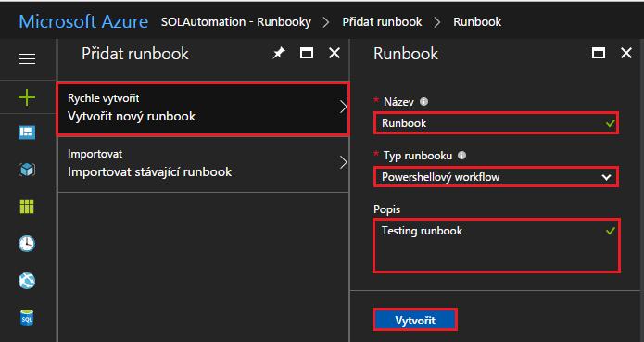Open All resources green grid icon
644x342 pixels.
click(27, 207)
